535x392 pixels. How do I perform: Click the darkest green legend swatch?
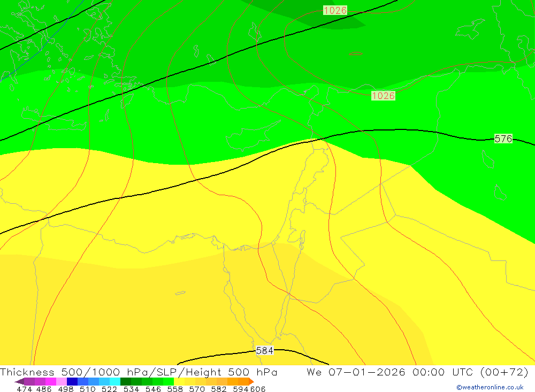click(126, 381)
